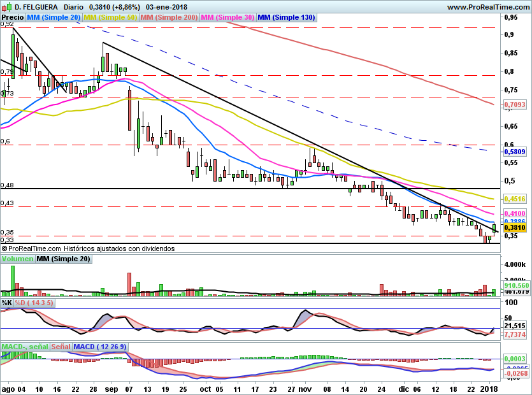Select the MM (Simple 20) indicator label
The height and width of the screenshot is (395, 532).
54,18
